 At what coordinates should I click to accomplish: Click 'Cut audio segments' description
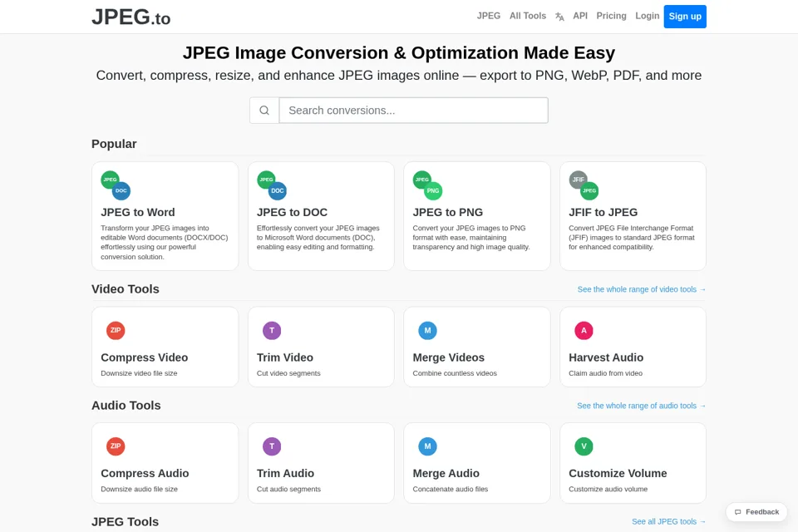point(289,490)
